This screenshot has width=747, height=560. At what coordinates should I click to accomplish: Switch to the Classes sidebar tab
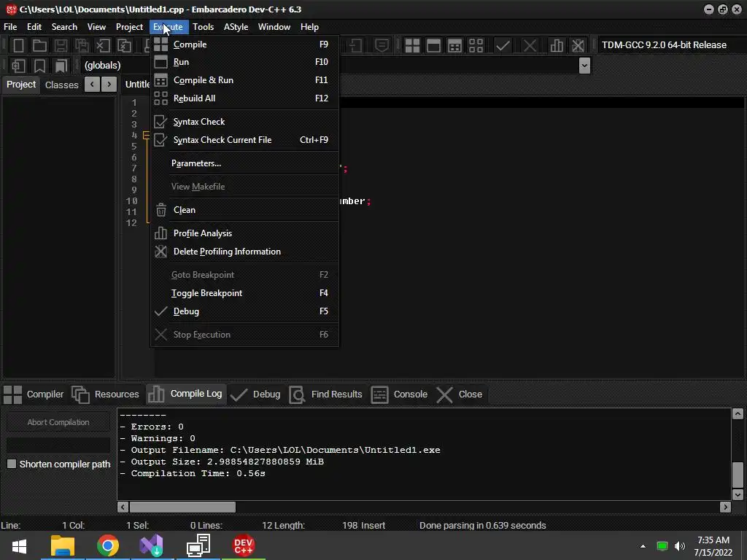click(x=61, y=85)
